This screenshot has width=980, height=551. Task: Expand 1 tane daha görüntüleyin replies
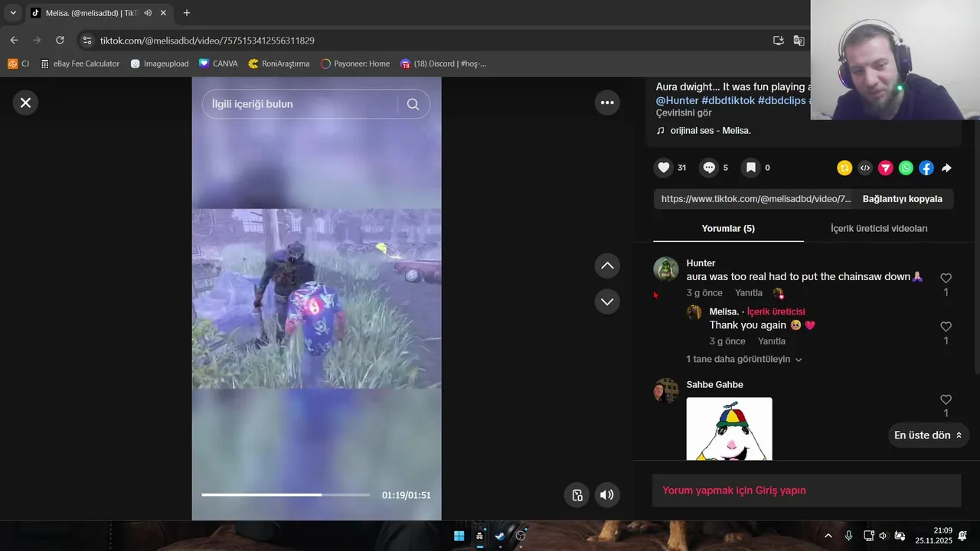743,359
